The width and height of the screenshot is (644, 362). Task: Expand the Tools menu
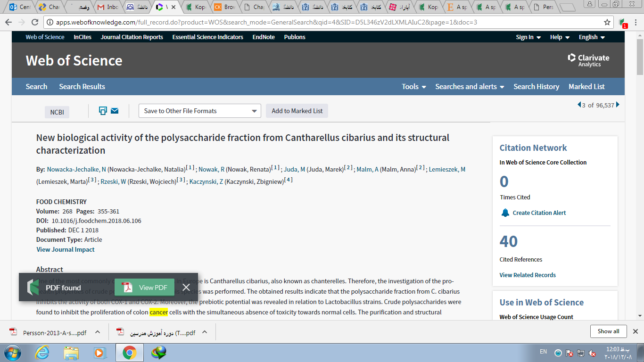[x=414, y=87]
